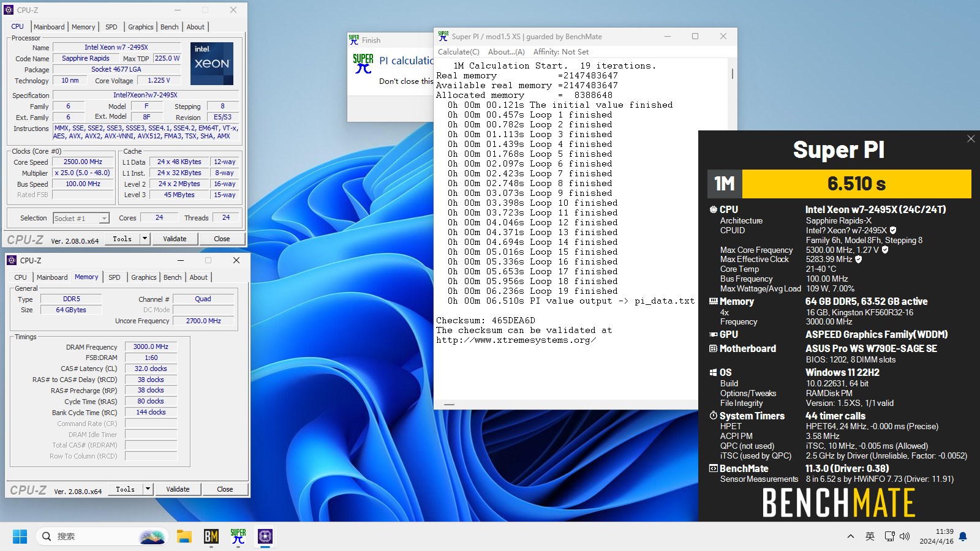Click the Max TDP 225.0 W value
Viewport: 980px width, 551px height.
click(167, 59)
